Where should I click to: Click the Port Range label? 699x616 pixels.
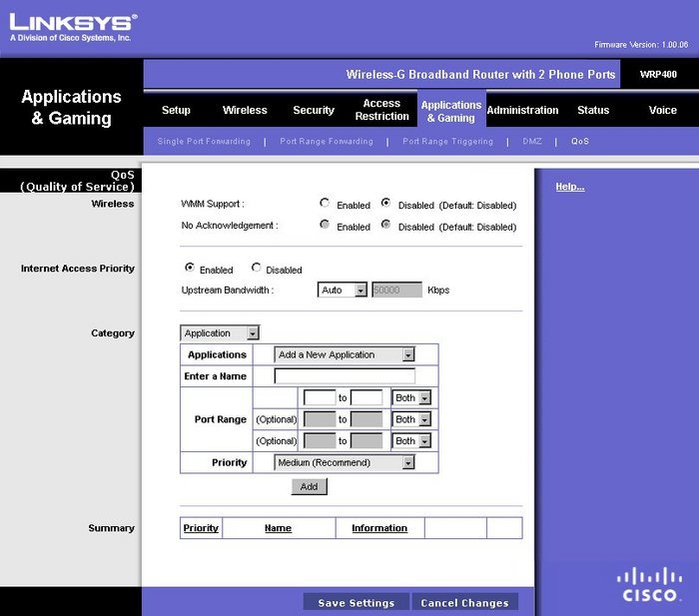click(x=221, y=419)
